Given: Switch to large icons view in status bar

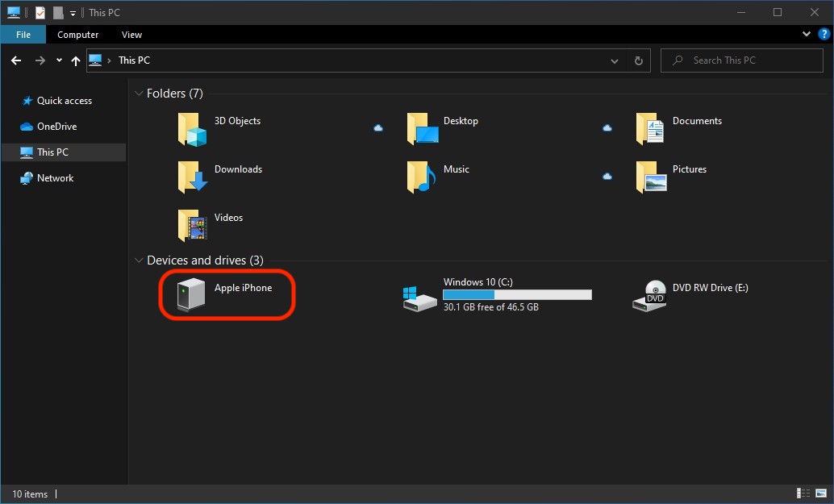Looking at the screenshot, I should (820, 494).
